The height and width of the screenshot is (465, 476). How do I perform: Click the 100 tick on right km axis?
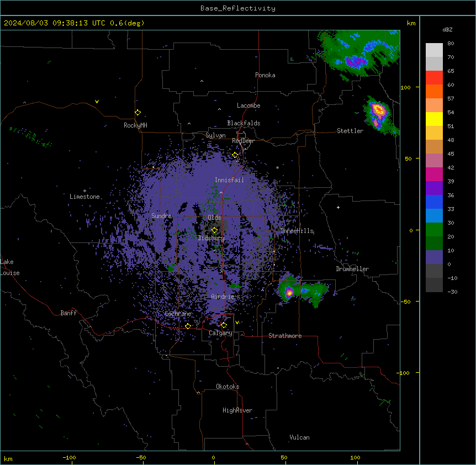point(405,87)
